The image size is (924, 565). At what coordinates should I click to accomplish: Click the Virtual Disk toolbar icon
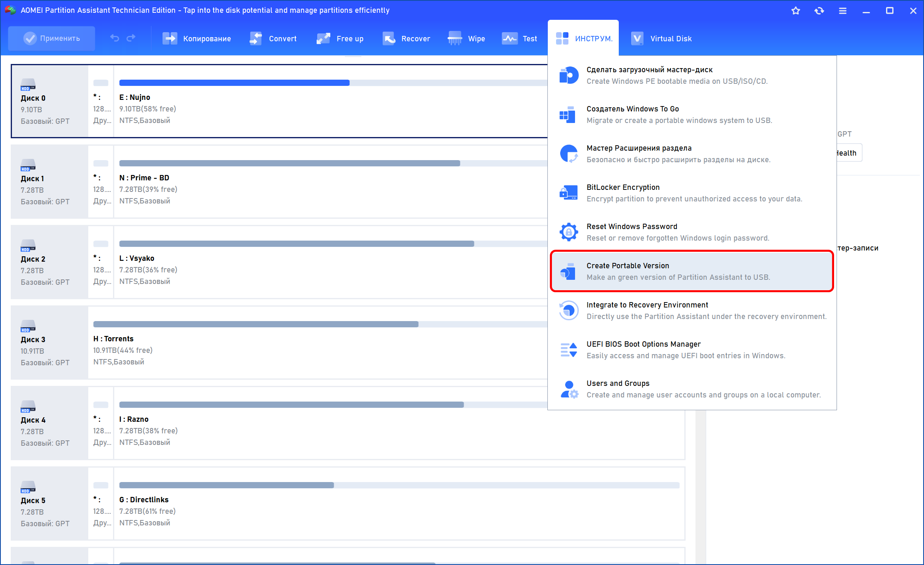click(637, 38)
